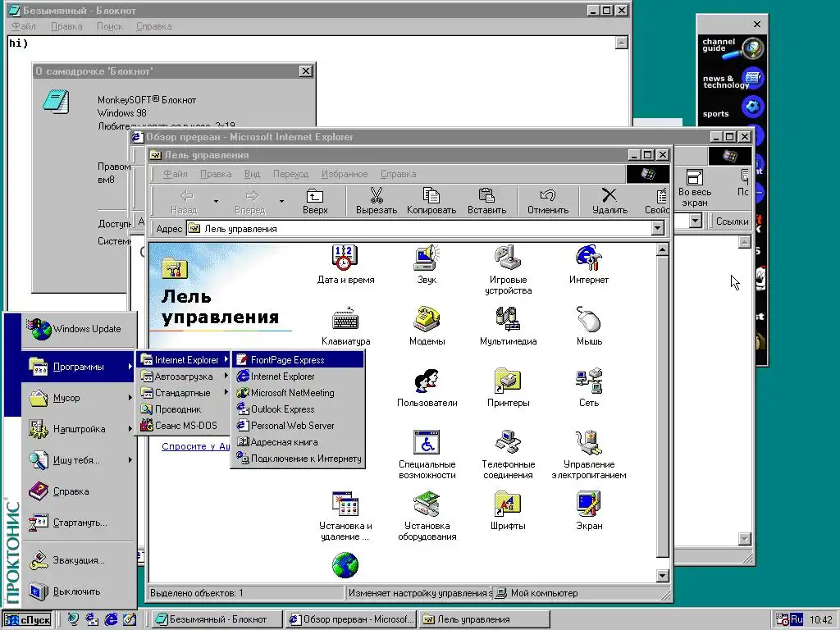This screenshot has width=840, height=630.
Task: Open dropdown arrow next to Назад button
Action: coord(216,202)
